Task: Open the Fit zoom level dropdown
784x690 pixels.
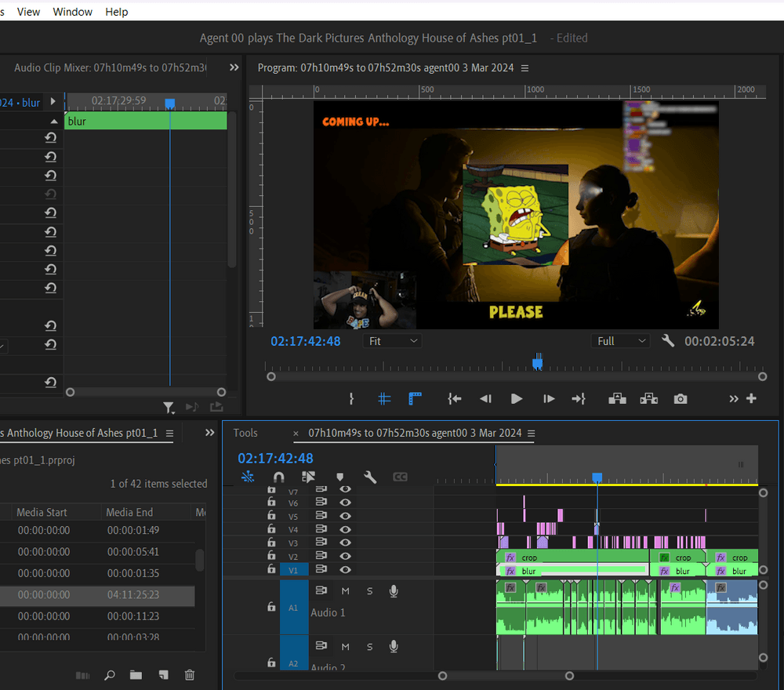Action: tap(394, 341)
